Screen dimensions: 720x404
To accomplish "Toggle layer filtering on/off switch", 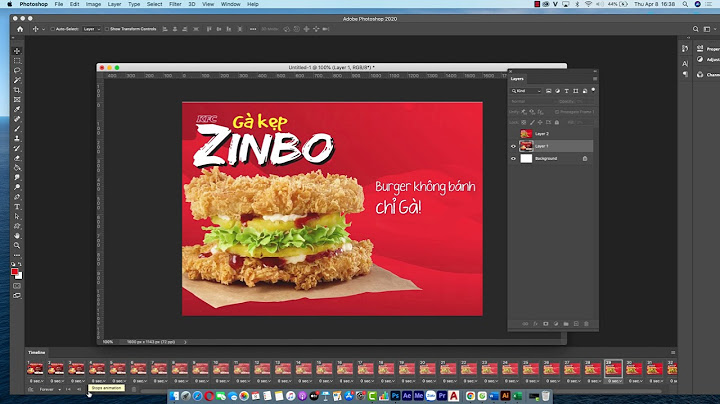I will click(x=593, y=90).
